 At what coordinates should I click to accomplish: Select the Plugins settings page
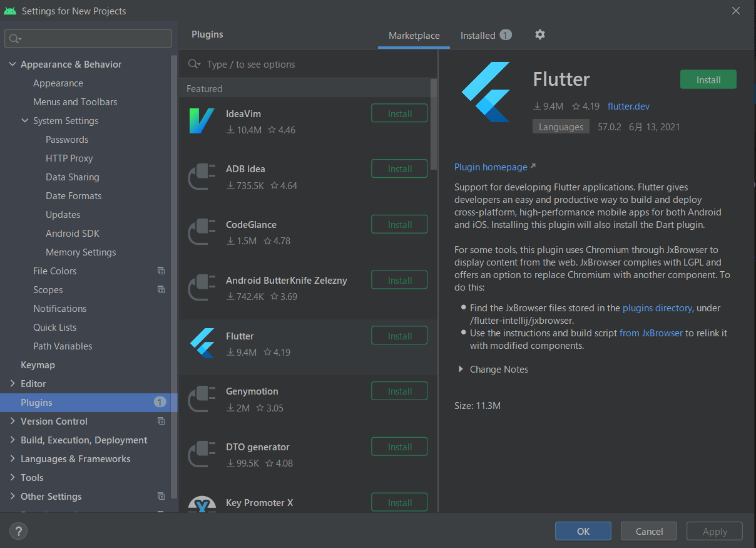(89, 403)
